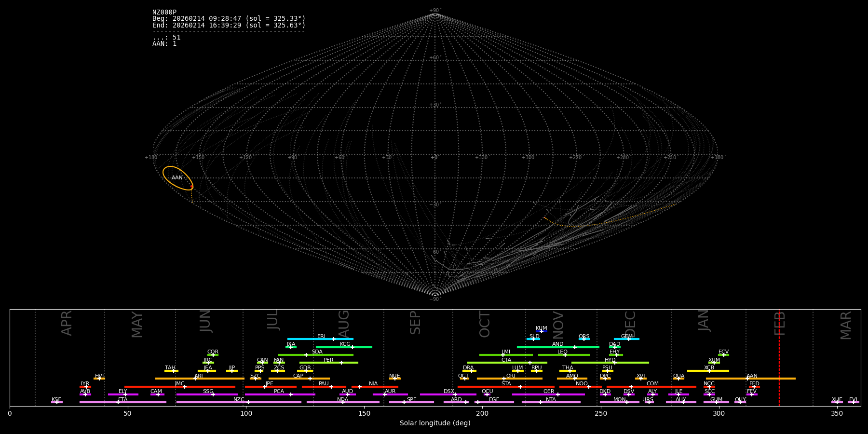This screenshot has width=868, height=434.
Task: Click the '...: 51' sporadic count line
Action: [x=166, y=38]
